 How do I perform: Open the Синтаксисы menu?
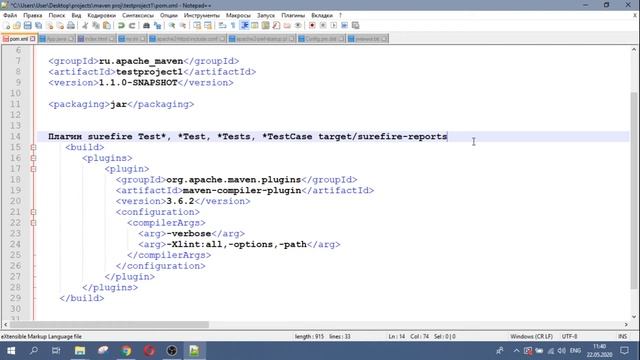pos(138,15)
